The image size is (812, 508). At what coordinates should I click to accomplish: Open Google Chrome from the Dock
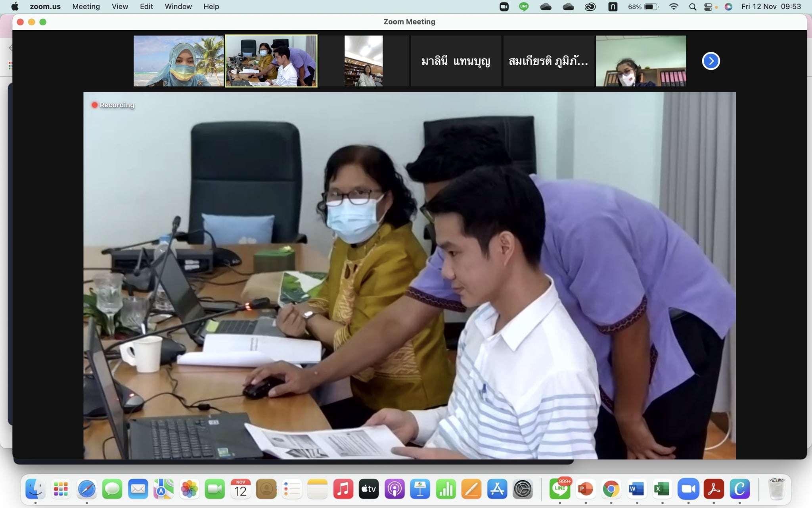pyautogui.click(x=611, y=489)
